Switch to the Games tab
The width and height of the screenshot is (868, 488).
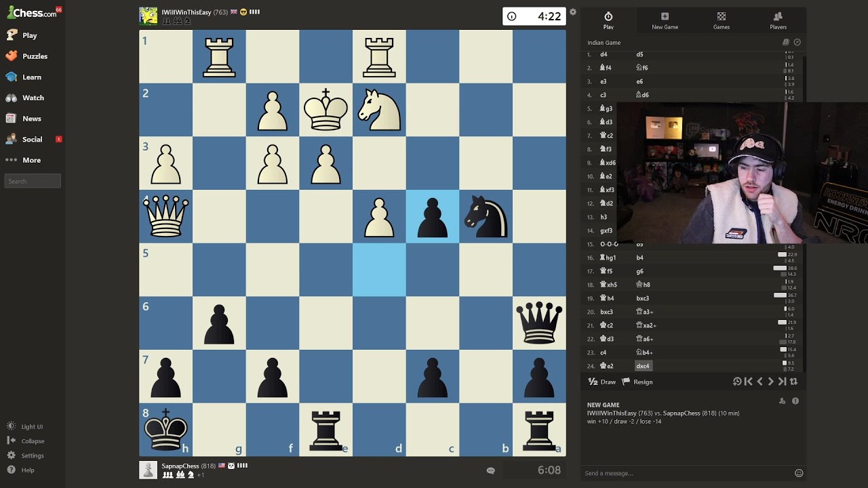point(722,20)
